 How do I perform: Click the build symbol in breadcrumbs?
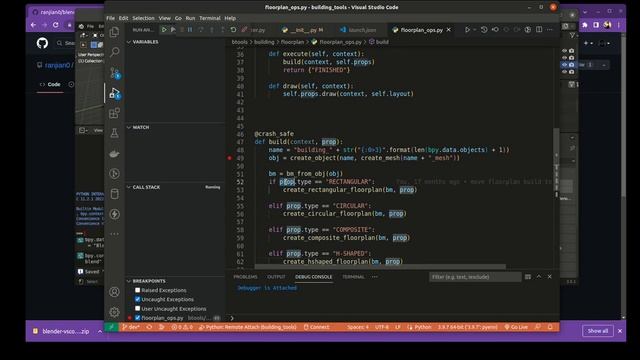(x=379, y=42)
